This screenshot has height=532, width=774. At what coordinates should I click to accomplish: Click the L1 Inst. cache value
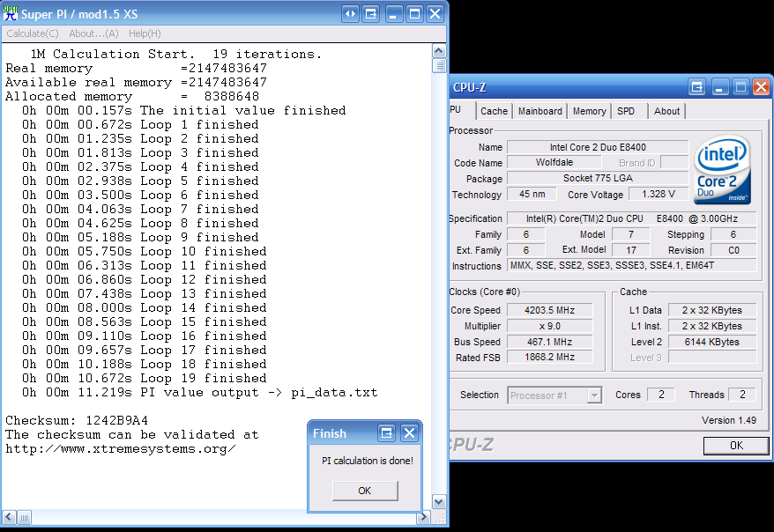tap(712, 326)
